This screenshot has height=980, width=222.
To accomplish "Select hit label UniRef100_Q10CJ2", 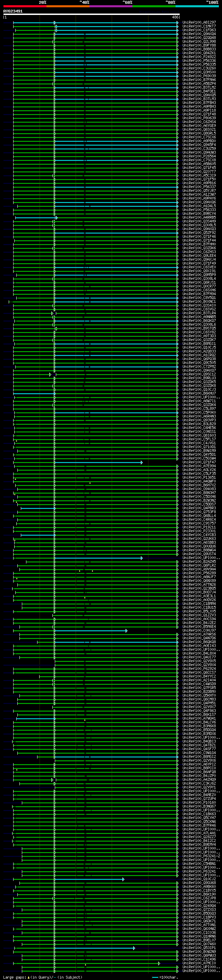I will tap(199, 879).
